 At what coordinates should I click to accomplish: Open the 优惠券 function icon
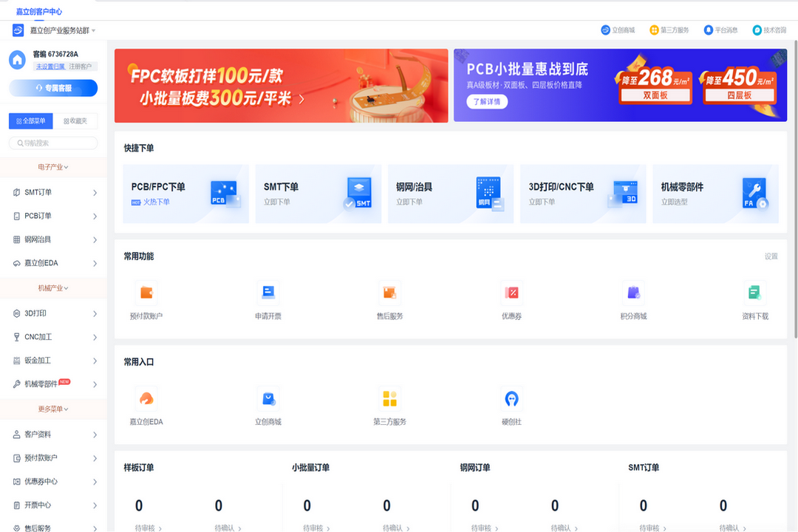click(511, 293)
